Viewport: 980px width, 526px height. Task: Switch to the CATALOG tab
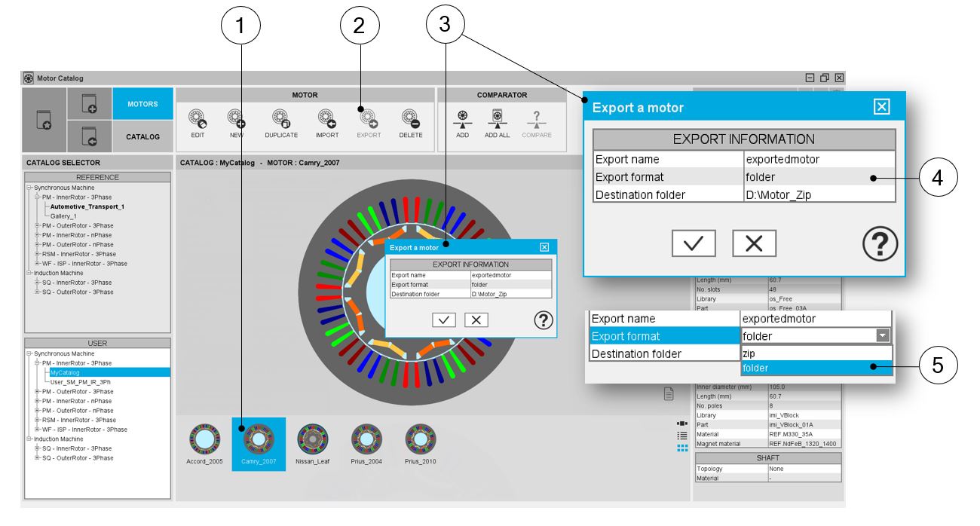tap(142, 137)
